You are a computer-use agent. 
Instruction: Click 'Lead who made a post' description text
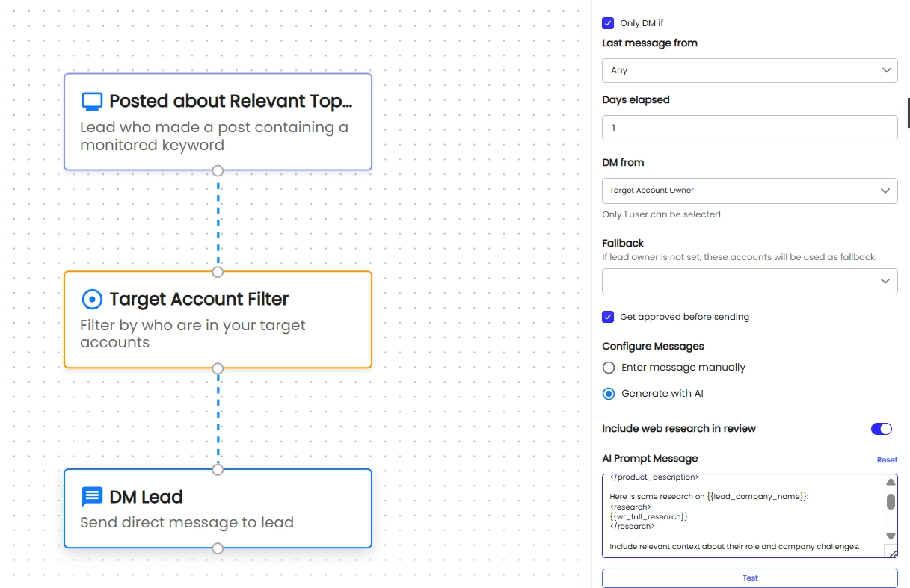214,136
